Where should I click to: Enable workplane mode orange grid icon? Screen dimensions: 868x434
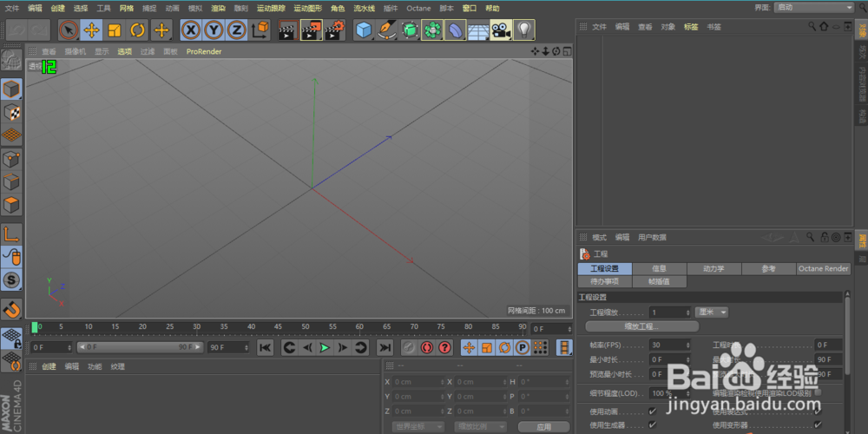pyautogui.click(x=11, y=135)
